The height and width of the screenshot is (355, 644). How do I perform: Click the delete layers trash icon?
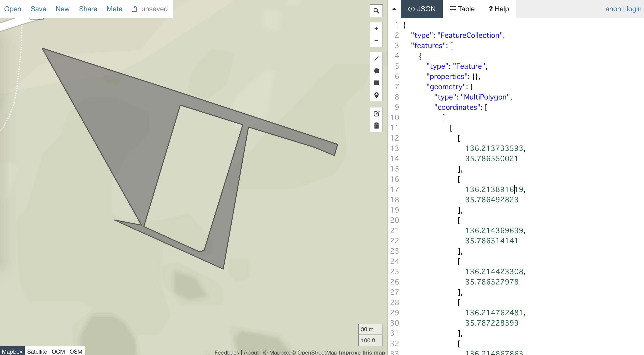(376, 125)
